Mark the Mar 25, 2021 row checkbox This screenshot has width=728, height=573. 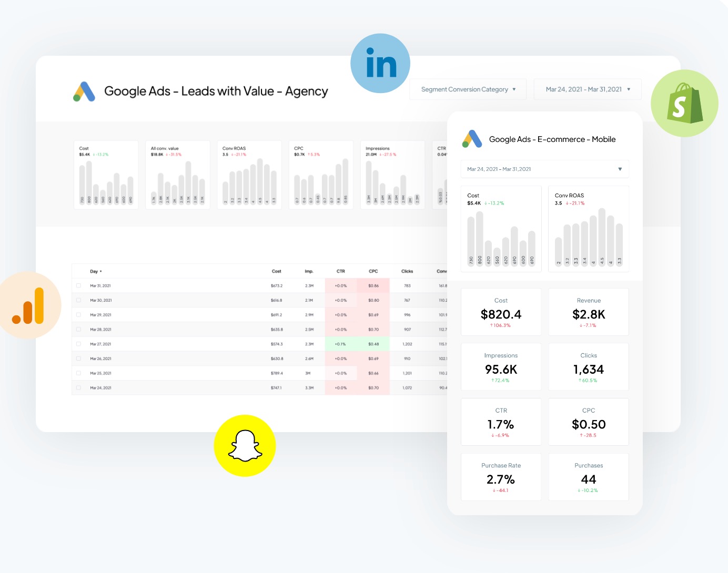click(x=78, y=373)
